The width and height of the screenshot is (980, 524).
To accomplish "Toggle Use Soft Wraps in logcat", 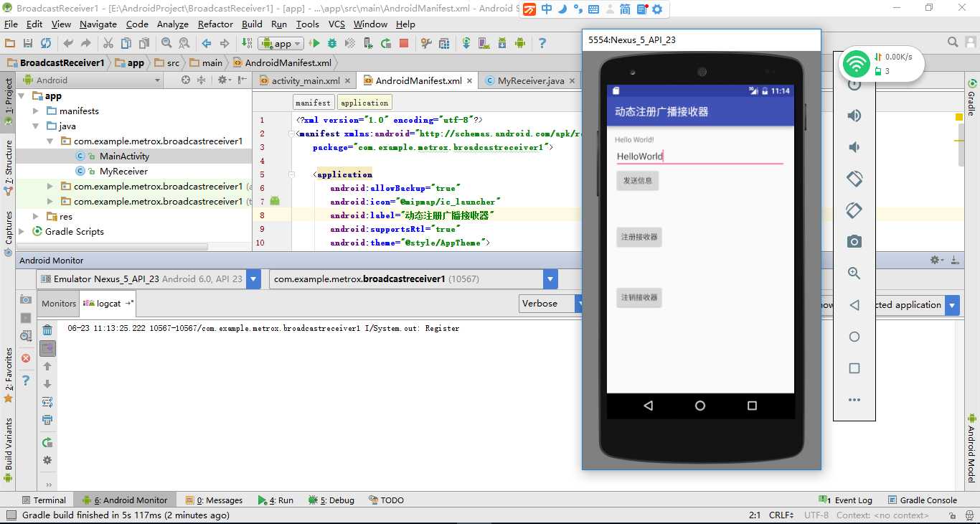I will point(47,402).
